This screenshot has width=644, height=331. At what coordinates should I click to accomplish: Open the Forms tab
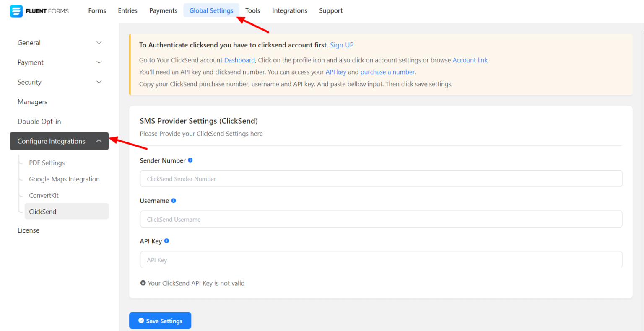97,10
